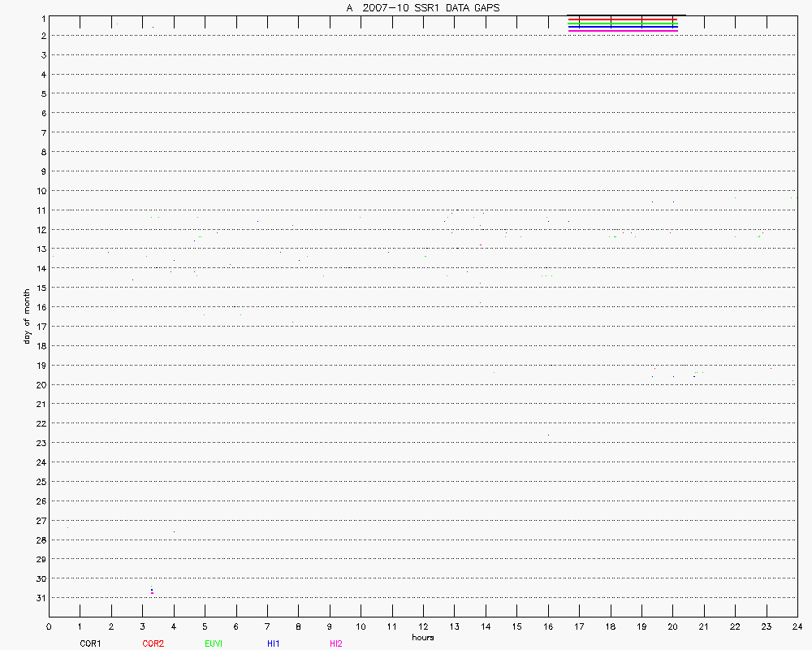This screenshot has width=812, height=650.
Task: Click hour 24 on the x-axis
Action: click(797, 626)
